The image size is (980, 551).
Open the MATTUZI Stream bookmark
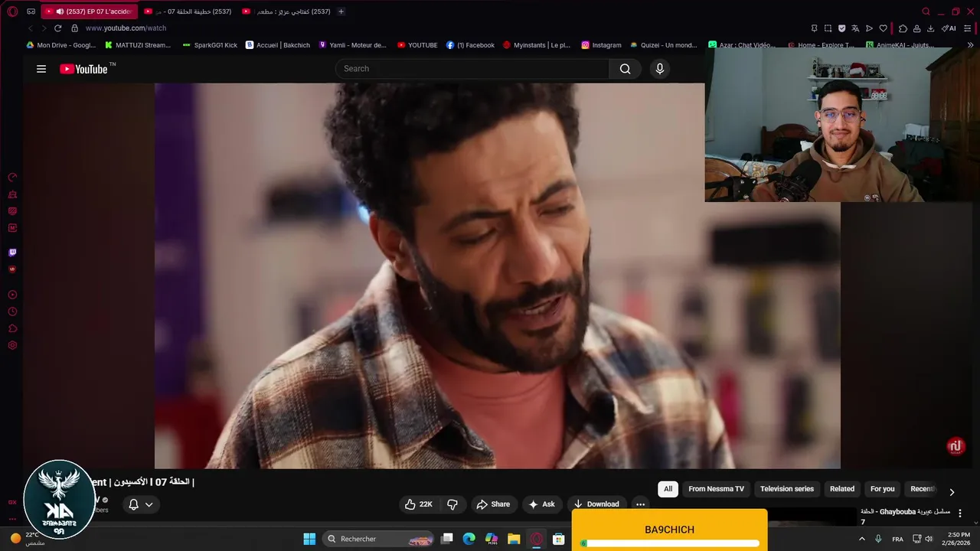tap(138, 45)
